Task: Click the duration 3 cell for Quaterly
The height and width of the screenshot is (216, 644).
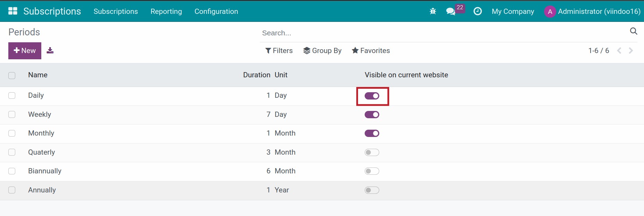Action: [268, 152]
